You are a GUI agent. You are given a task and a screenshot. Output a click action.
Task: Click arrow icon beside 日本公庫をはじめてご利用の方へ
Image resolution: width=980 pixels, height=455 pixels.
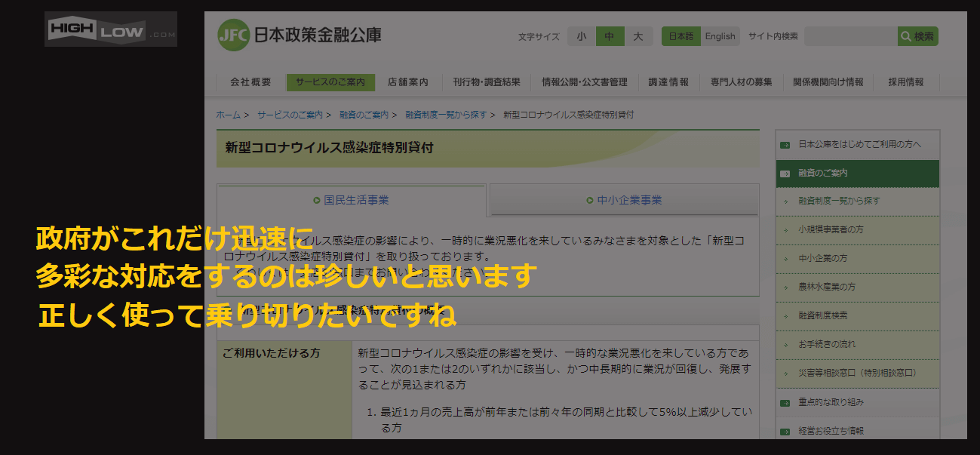point(785,144)
